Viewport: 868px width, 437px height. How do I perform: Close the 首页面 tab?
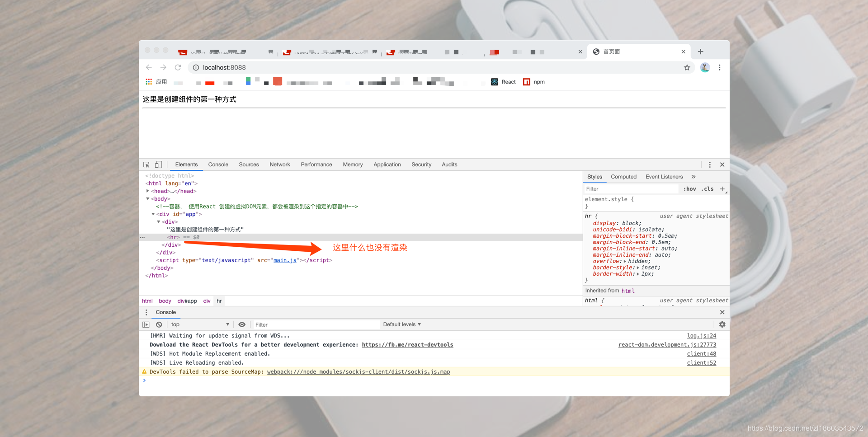[684, 52]
